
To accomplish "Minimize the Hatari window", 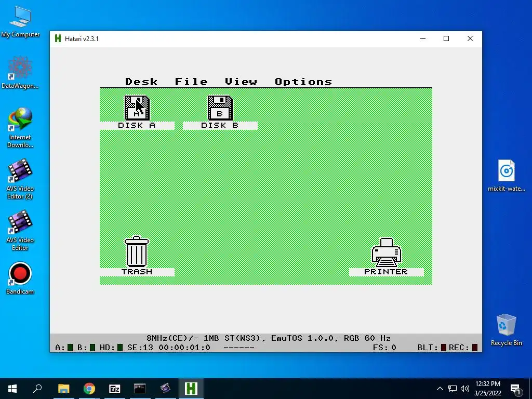I will 423,38.
